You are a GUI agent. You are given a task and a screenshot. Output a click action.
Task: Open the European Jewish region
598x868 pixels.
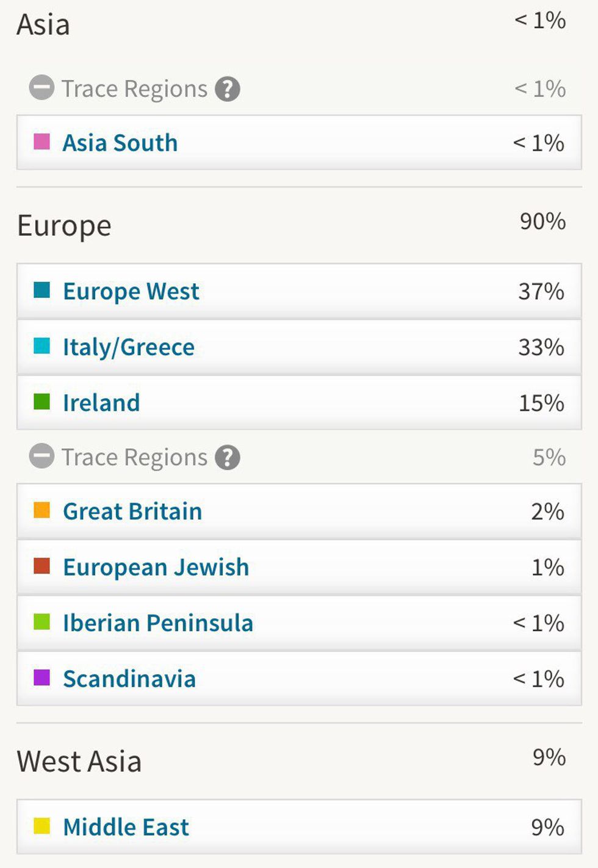pyautogui.click(x=299, y=567)
